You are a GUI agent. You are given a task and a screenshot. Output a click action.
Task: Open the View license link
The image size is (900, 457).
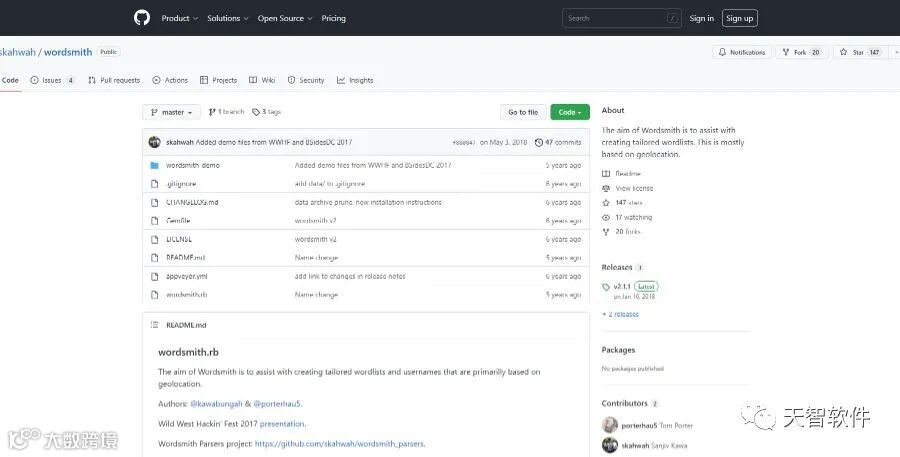pos(627,188)
